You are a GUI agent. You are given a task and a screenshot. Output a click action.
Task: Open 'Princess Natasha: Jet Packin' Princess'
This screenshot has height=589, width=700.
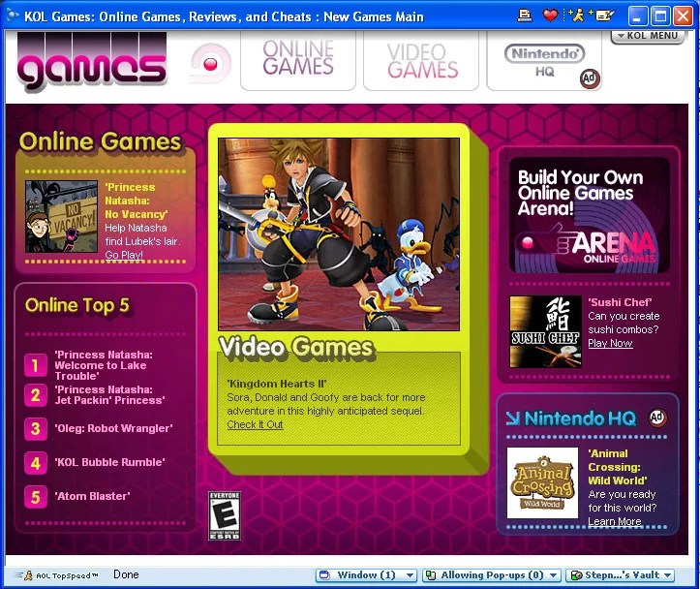pos(109,395)
